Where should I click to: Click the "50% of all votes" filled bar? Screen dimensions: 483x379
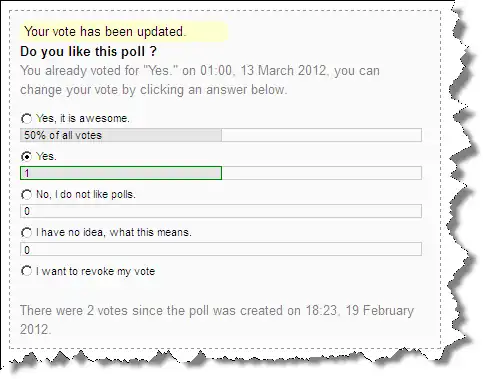click(x=121, y=135)
